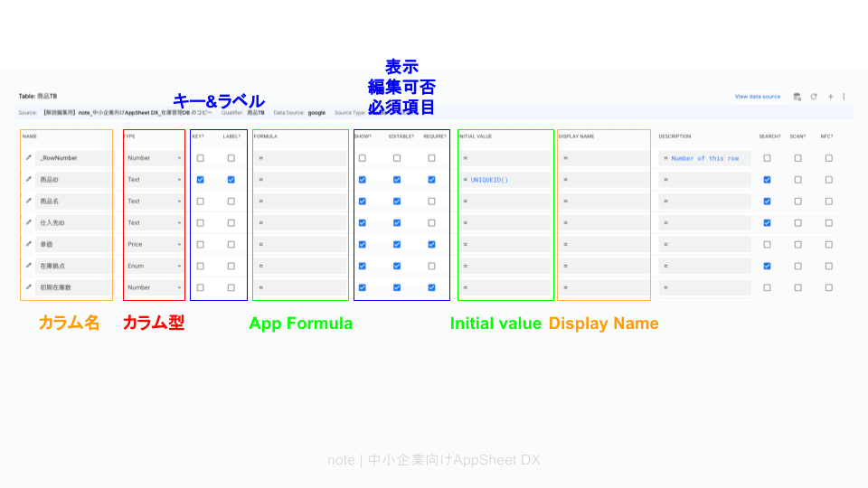Change the 商品名 column type dropdown

154,202
